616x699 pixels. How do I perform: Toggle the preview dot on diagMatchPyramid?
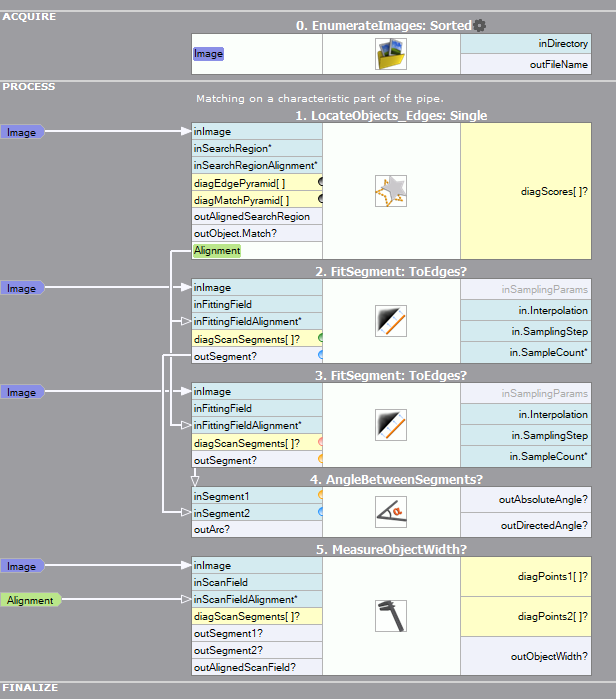321,199
